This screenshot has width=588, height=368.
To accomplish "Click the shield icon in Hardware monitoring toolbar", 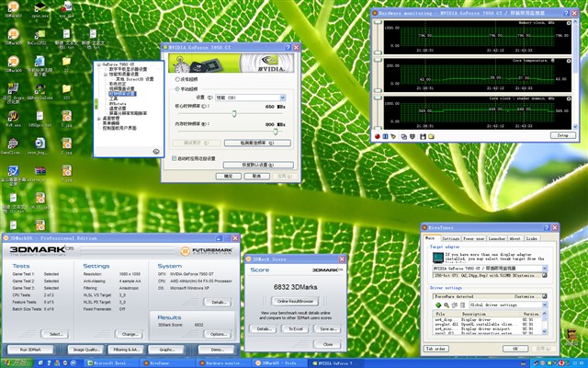I will 413,136.
